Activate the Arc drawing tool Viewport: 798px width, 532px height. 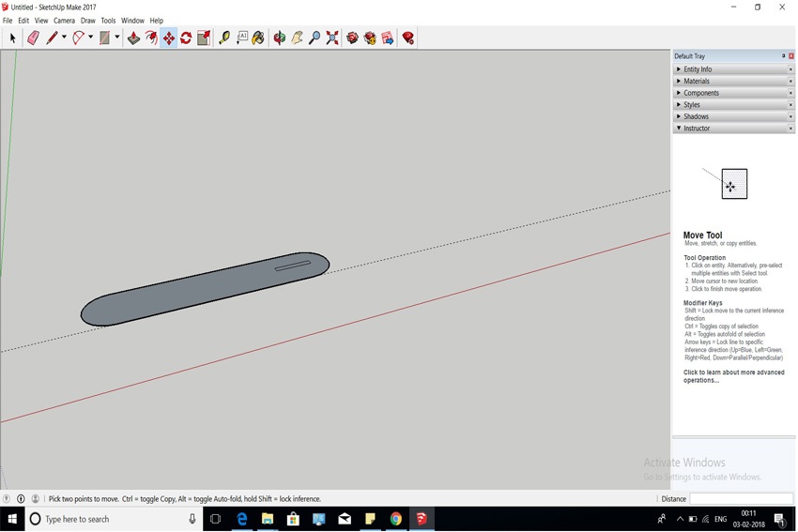78,38
